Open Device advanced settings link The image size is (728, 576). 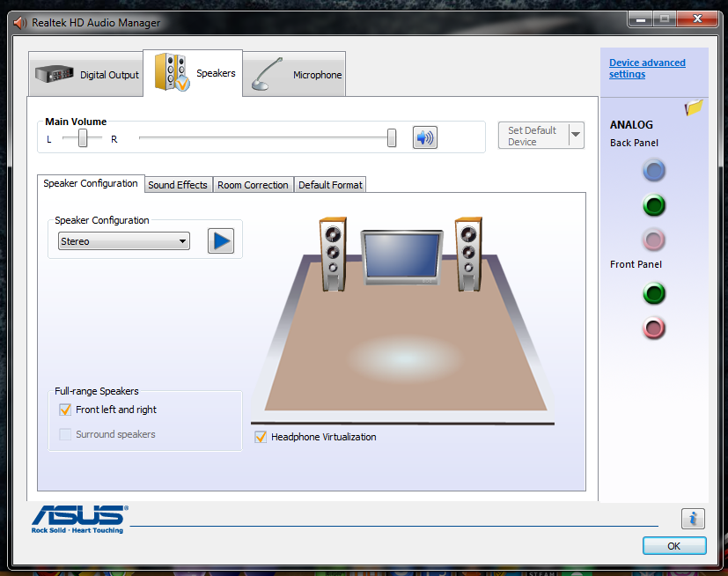[x=647, y=69]
